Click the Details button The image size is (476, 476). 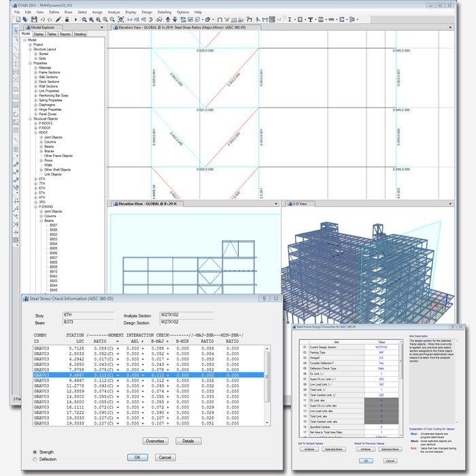coord(188,441)
